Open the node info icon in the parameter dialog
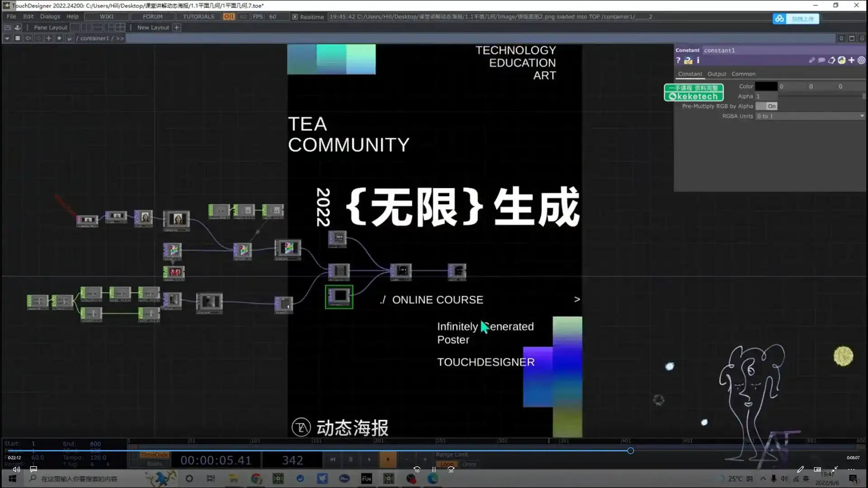Viewport: 868px width, 488px height. coord(698,61)
